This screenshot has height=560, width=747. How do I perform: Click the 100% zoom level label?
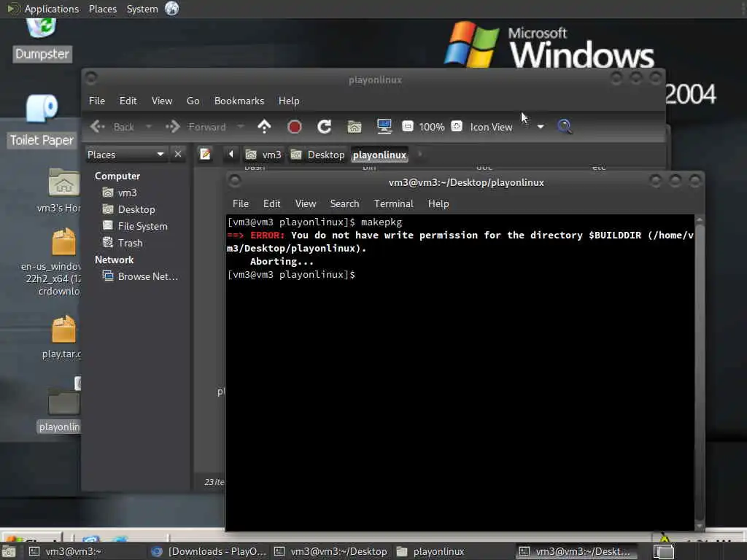pyautogui.click(x=432, y=127)
